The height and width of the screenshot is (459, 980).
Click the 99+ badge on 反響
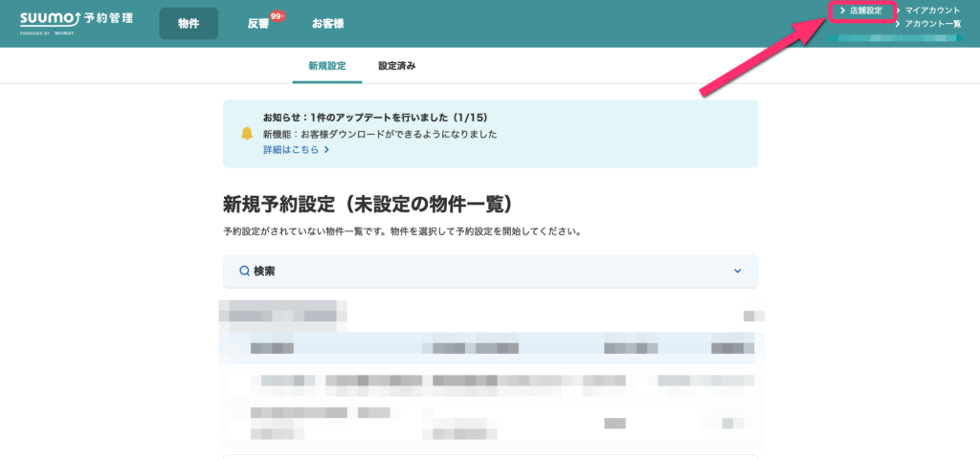(x=278, y=16)
